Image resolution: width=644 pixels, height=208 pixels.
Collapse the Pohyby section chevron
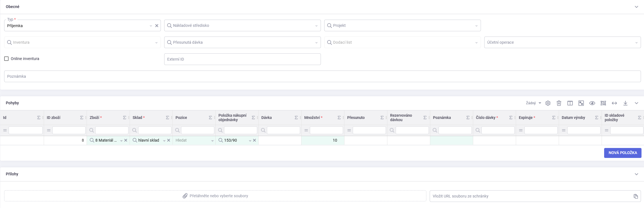[637, 103]
